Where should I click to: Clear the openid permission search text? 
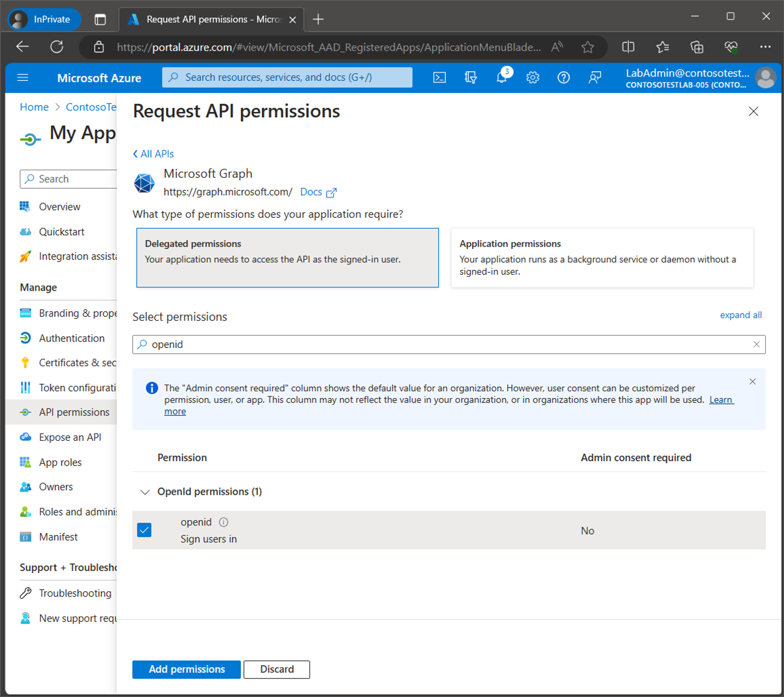point(756,344)
